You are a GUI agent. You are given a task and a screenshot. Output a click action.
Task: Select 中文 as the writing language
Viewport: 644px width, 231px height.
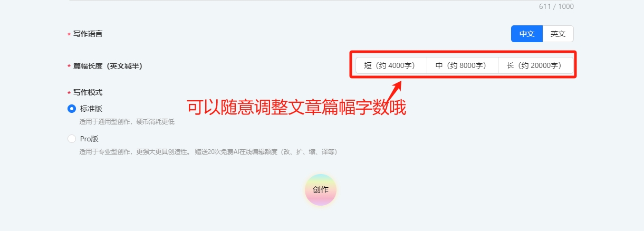coord(527,34)
